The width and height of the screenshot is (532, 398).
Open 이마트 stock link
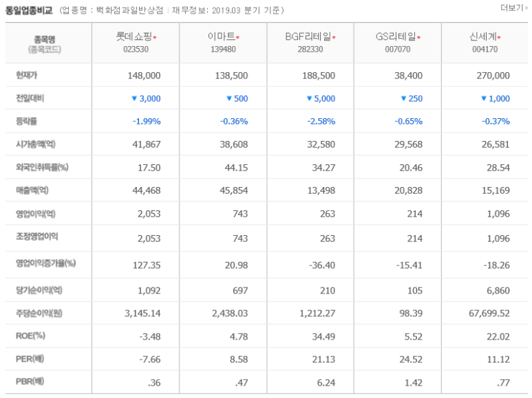[x=222, y=36]
